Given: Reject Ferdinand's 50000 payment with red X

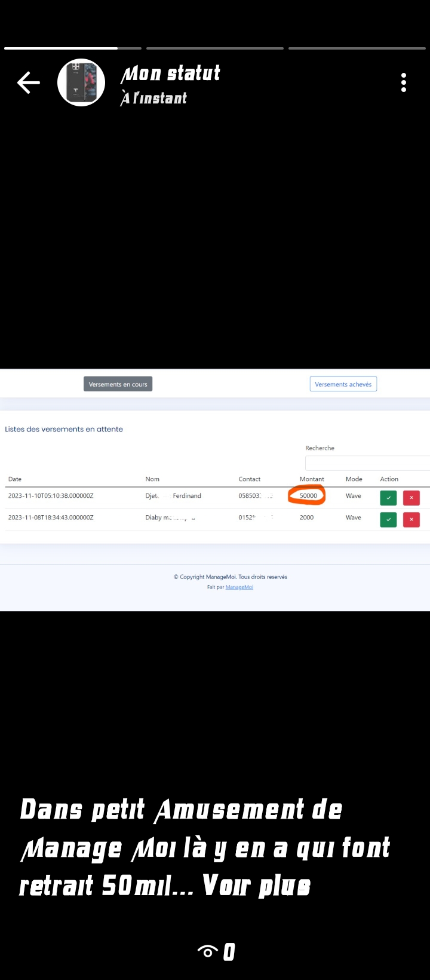Looking at the screenshot, I should click(411, 498).
